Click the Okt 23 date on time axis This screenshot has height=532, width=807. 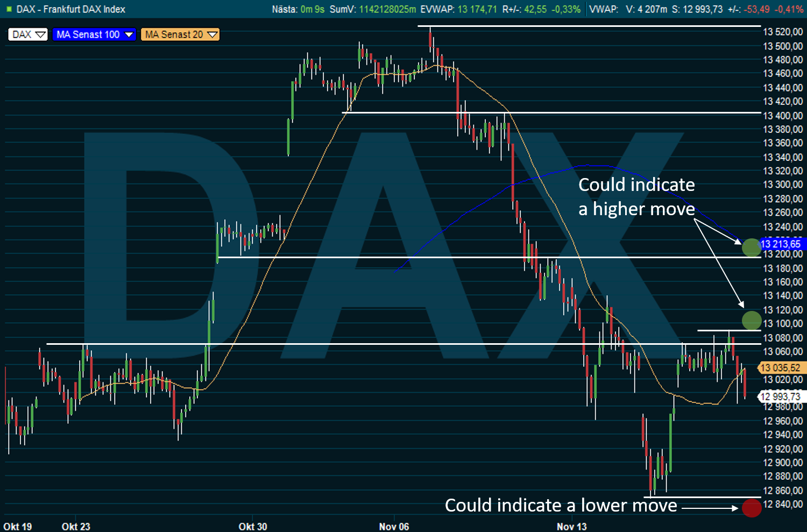pos(76,526)
